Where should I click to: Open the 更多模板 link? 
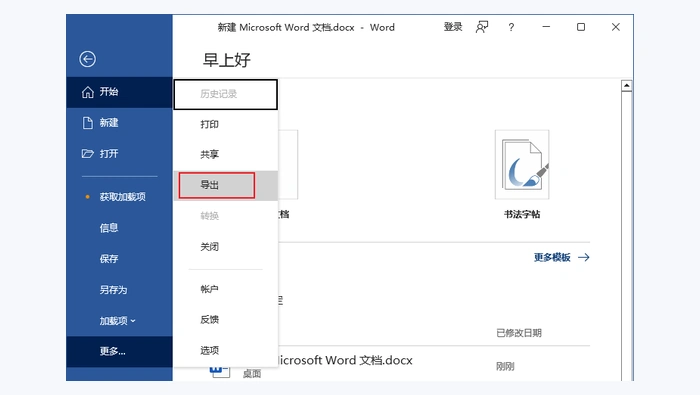[x=552, y=258]
